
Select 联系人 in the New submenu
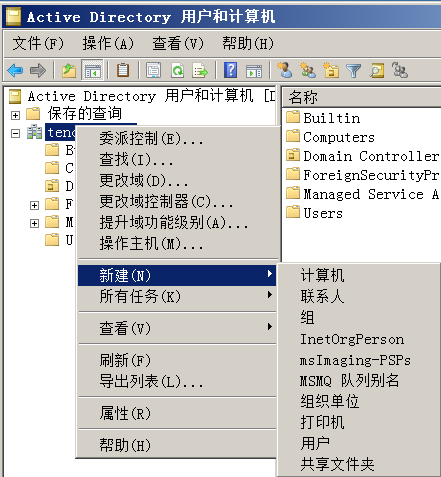click(x=358, y=296)
